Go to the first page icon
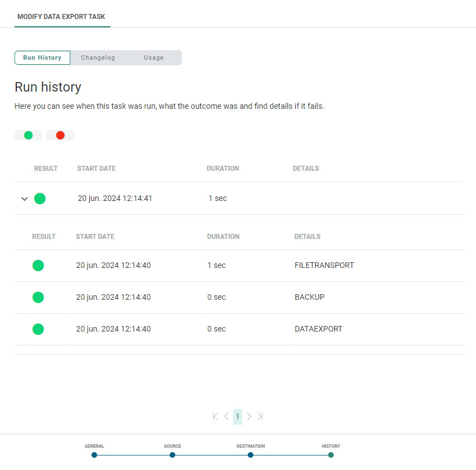The width and height of the screenshot is (476, 470). tap(215, 416)
